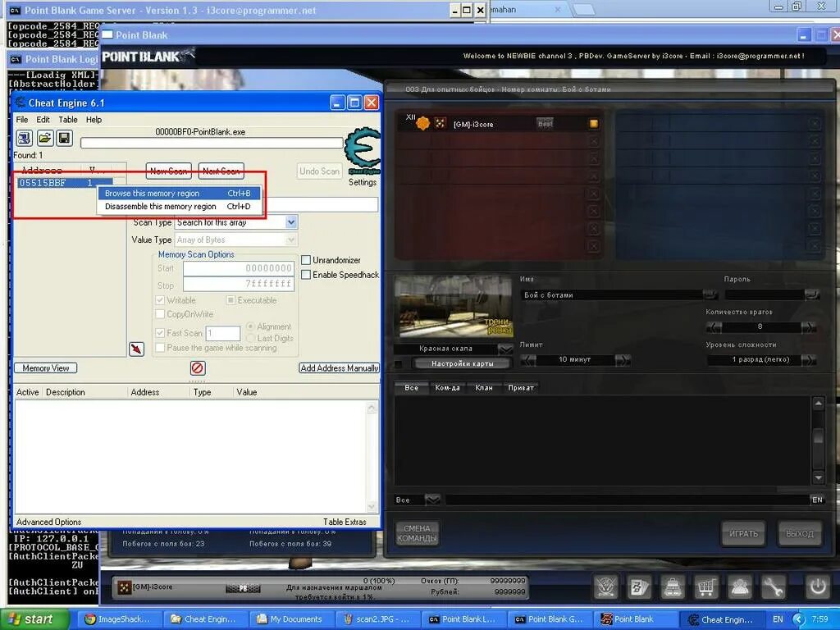Toggle the Executable checkbox
The height and width of the screenshot is (630, 840).
tap(231, 300)
